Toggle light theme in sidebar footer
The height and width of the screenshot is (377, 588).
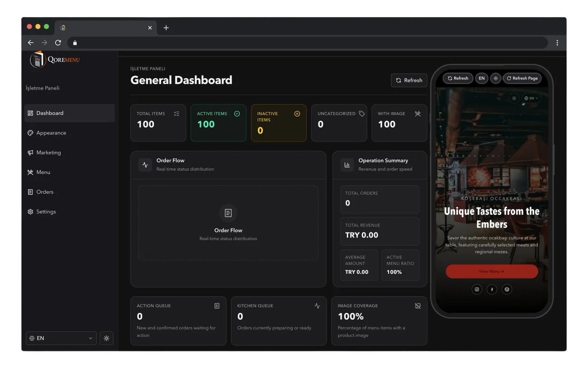point(107,338)
